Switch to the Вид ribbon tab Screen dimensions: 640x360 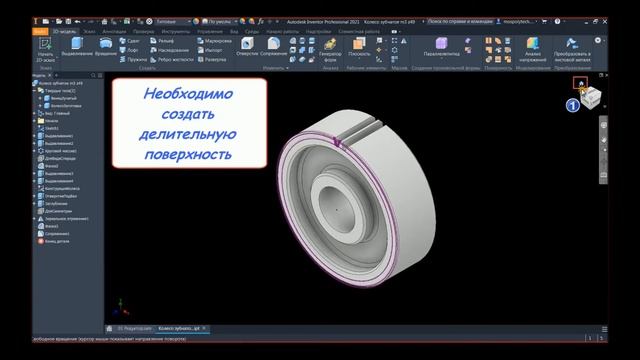coord(234,31)
